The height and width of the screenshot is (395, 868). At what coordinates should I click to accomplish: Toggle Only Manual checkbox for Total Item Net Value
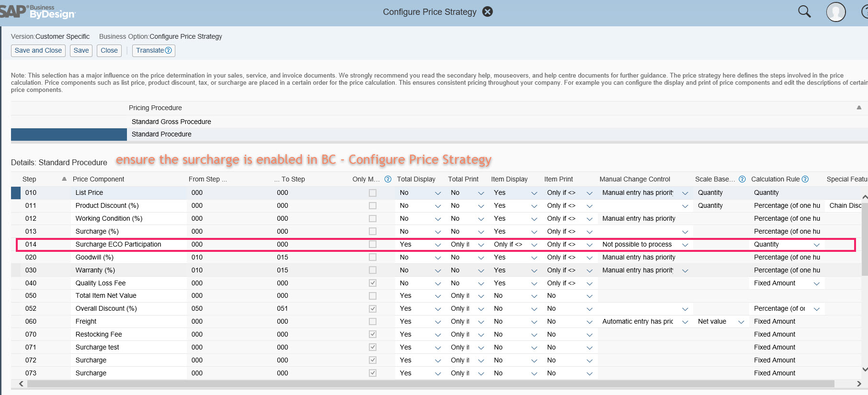point(373,296)
